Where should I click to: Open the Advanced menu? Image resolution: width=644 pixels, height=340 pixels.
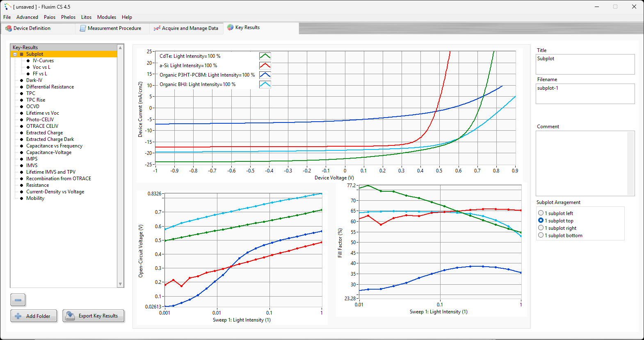pos(27,17)
